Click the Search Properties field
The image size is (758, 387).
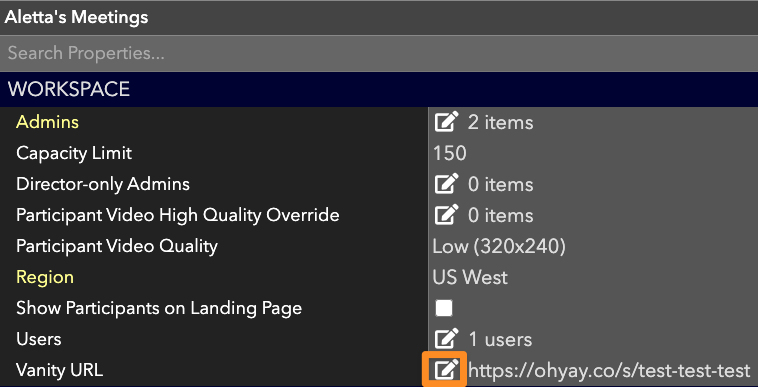pos(379,53)
